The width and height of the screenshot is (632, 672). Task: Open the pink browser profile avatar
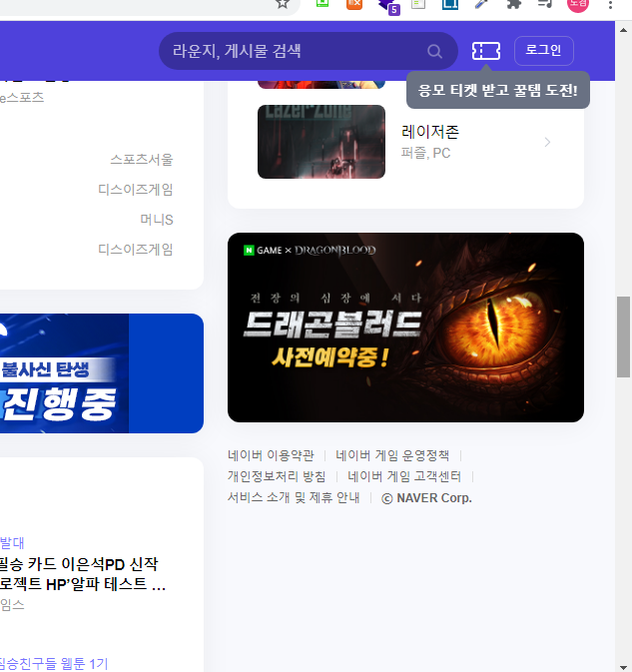click(x=577, y=4)
